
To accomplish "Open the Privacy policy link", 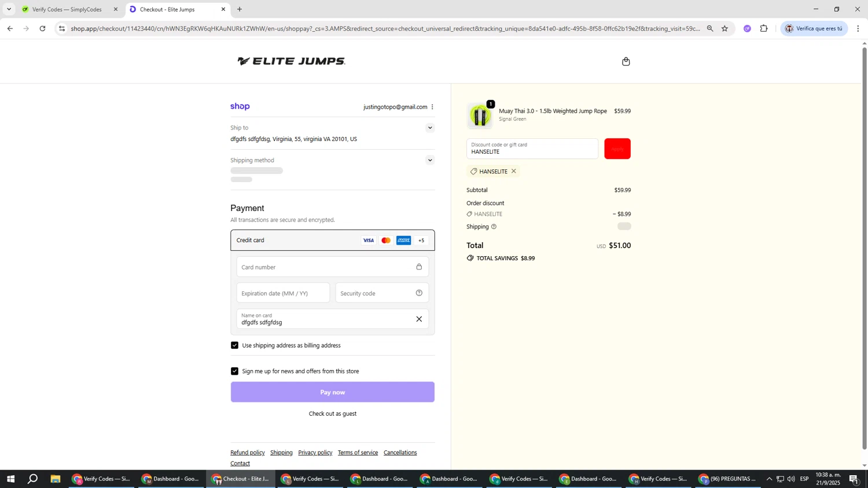I will [315, 453].
